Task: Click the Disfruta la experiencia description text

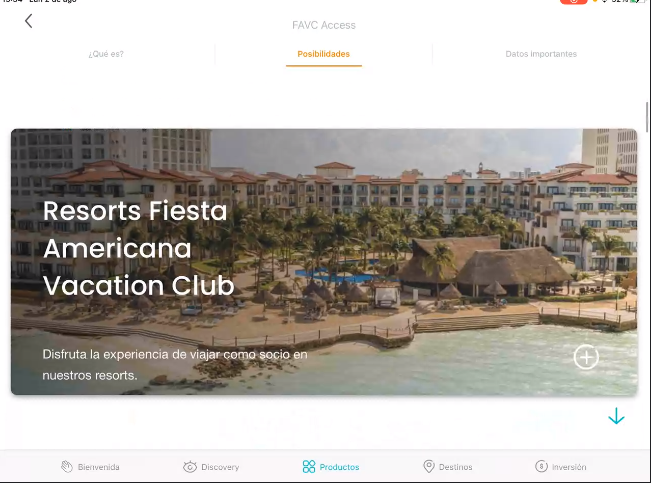Action: pos(175,365)
